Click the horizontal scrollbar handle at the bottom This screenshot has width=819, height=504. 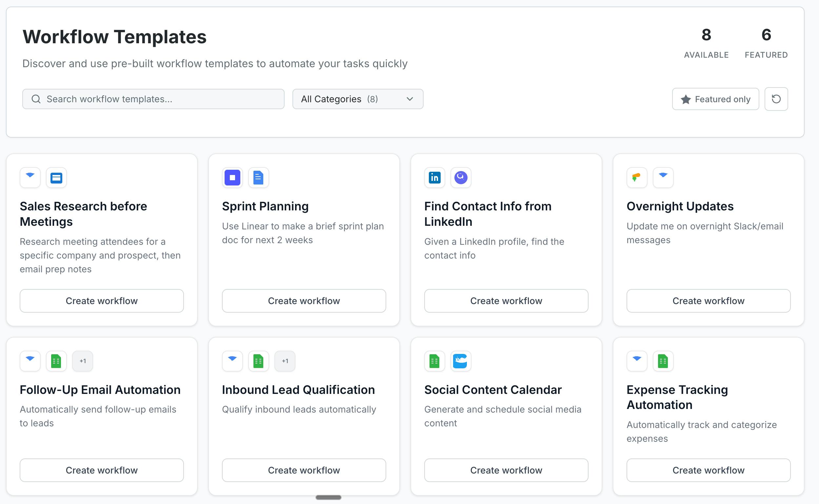click(x=329, y=497)
